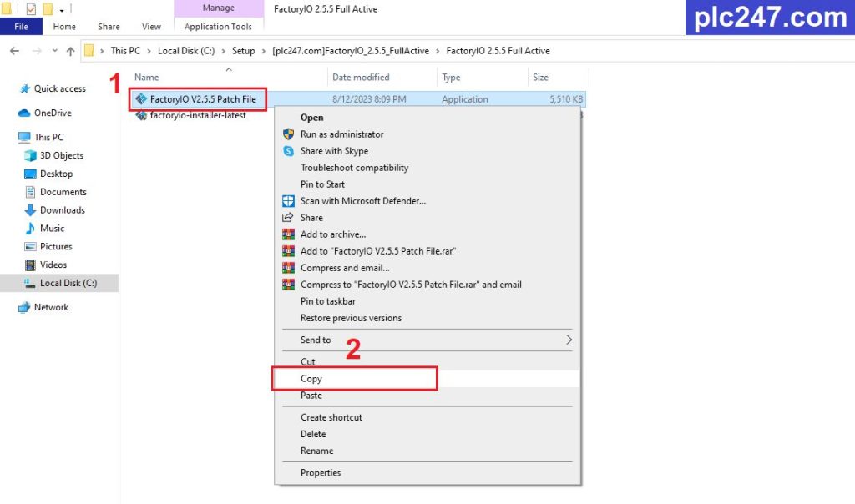The width and height of the screenshot is (855, 504).
Task: Click the Properties checkmark quick-access icon
Action: 31,8
